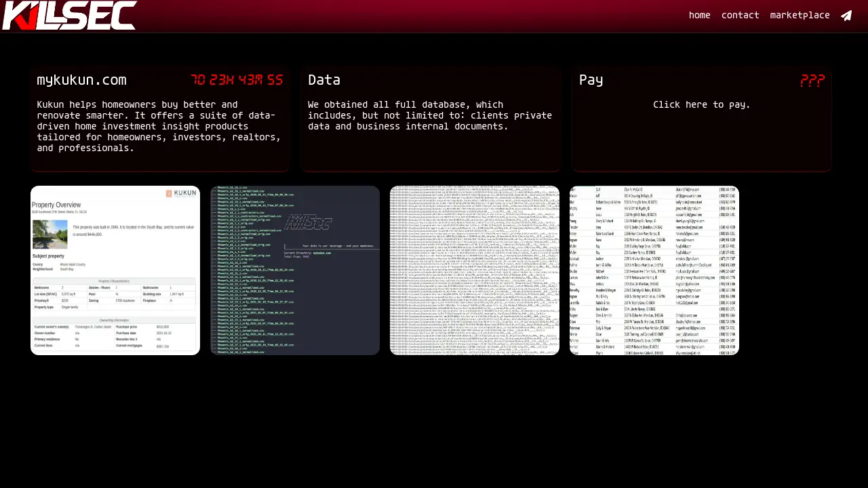The height and width of the screenshot is (488, 868).
Task: Go to the home page
Action: point(699,16)
